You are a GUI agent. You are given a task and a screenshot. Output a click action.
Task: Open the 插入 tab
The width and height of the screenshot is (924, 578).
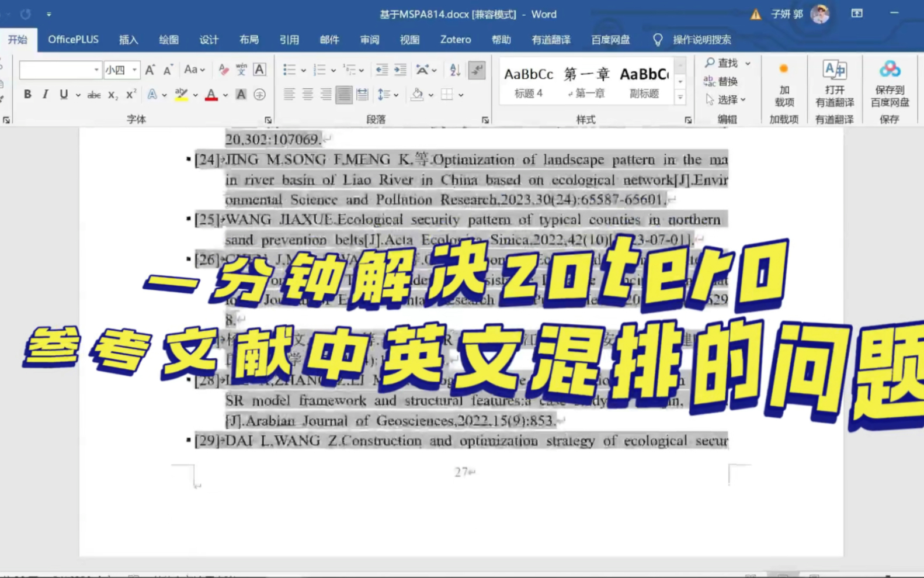(128, 40)
